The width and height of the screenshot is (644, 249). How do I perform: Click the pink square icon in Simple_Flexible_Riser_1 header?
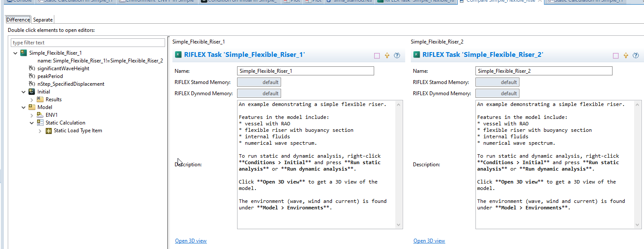tap(377, 56)
